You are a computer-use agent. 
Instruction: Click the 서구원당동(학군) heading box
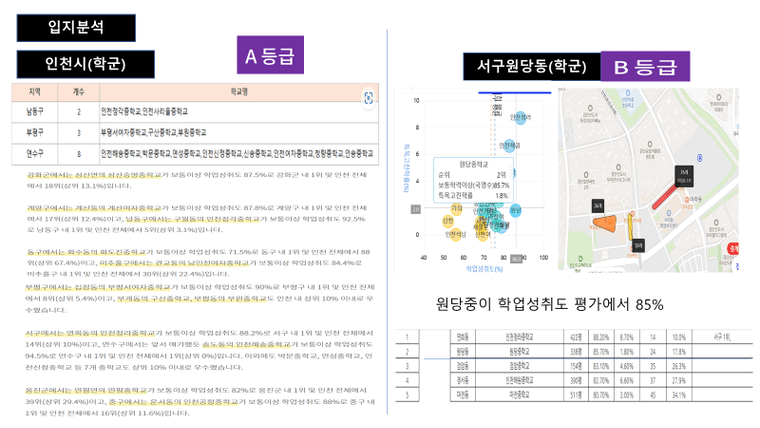point(532,66)
